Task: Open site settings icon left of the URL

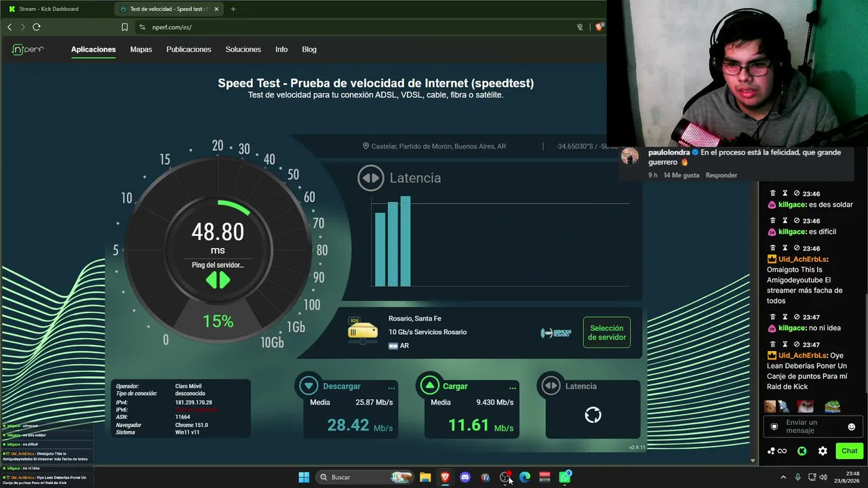Action: [142, 27]
